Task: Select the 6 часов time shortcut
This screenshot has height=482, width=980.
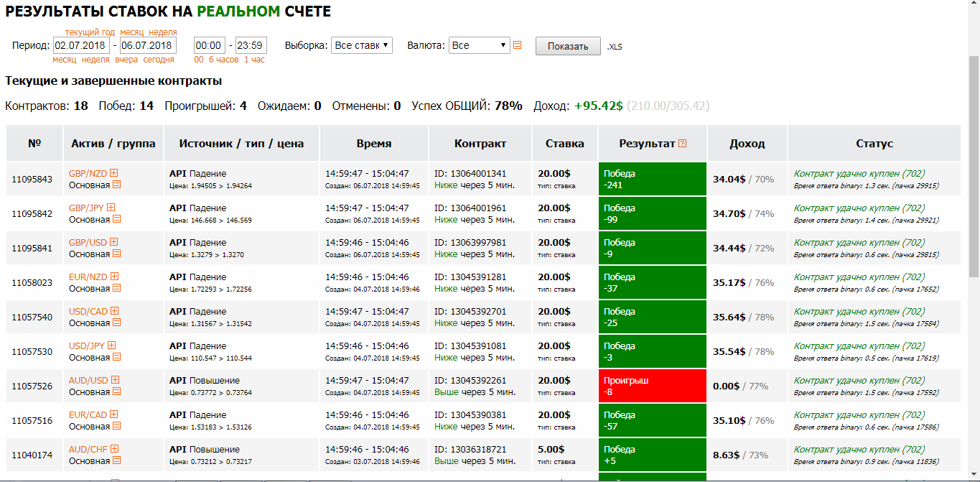Action: click(x=223, y=60)
